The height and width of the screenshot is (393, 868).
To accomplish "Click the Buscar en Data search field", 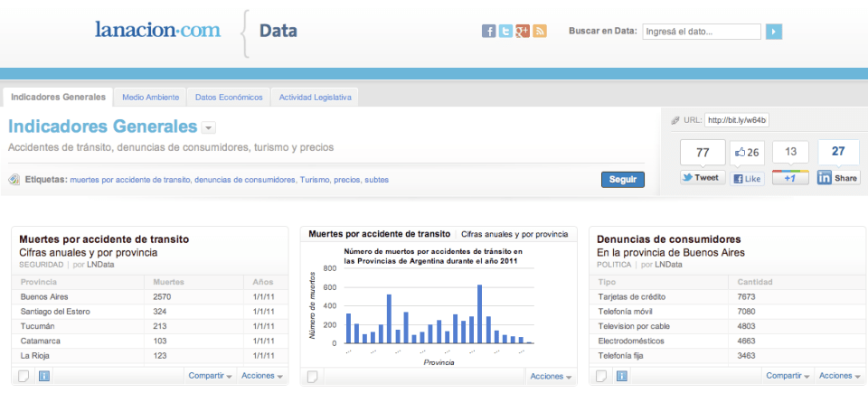I will point(702,32).
